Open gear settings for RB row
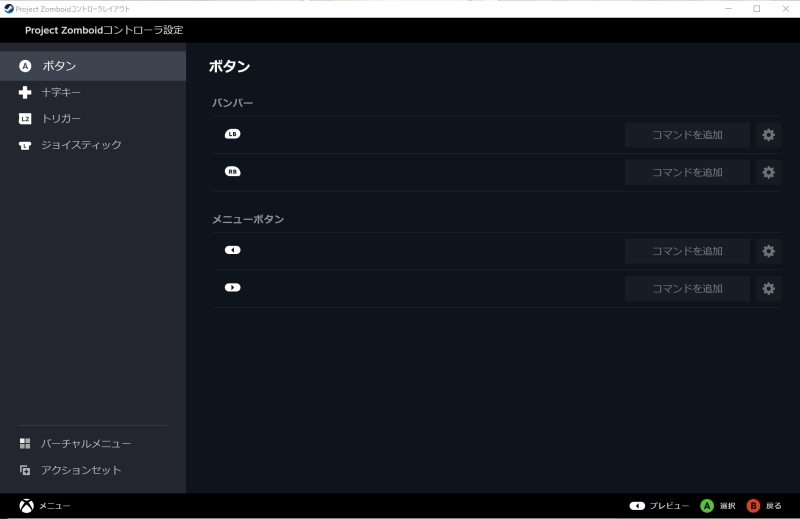The height and width of the screenshot is (519, 800). [x=769, y=172]
